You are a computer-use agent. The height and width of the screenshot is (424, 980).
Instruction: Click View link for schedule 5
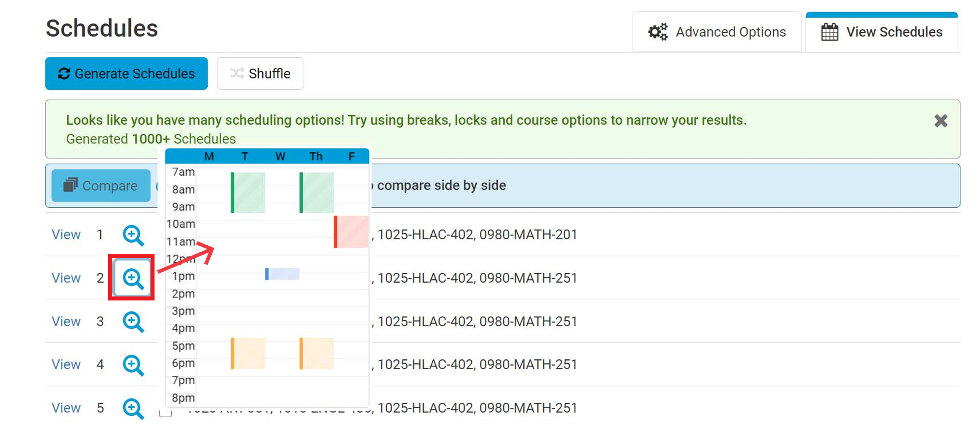(66, 408)
